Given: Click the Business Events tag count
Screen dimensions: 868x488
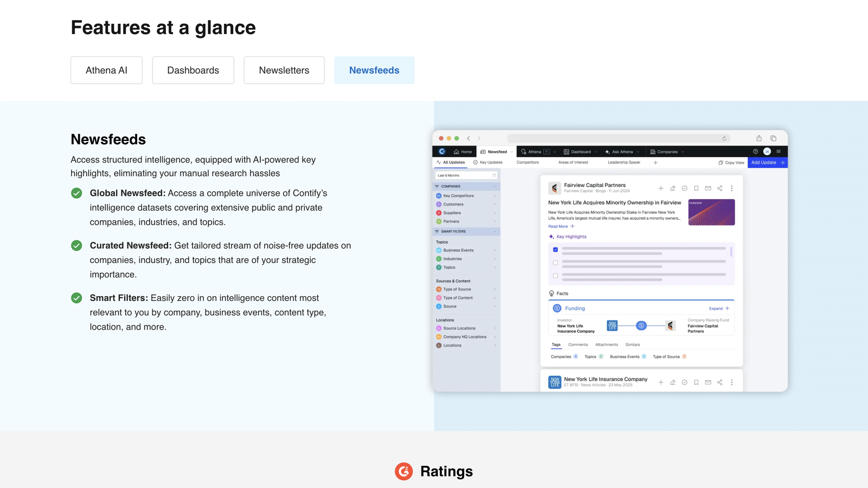Looking at the screenshot, I should coord(644,357).
